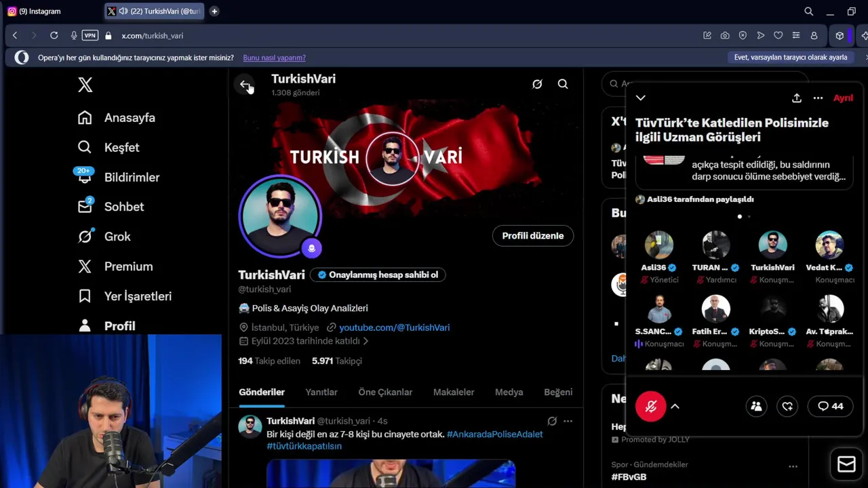This screenshot has width=868, height=488.
Task: Select Fatih Er... speaker avatar
Action: (x=715, y=309)
